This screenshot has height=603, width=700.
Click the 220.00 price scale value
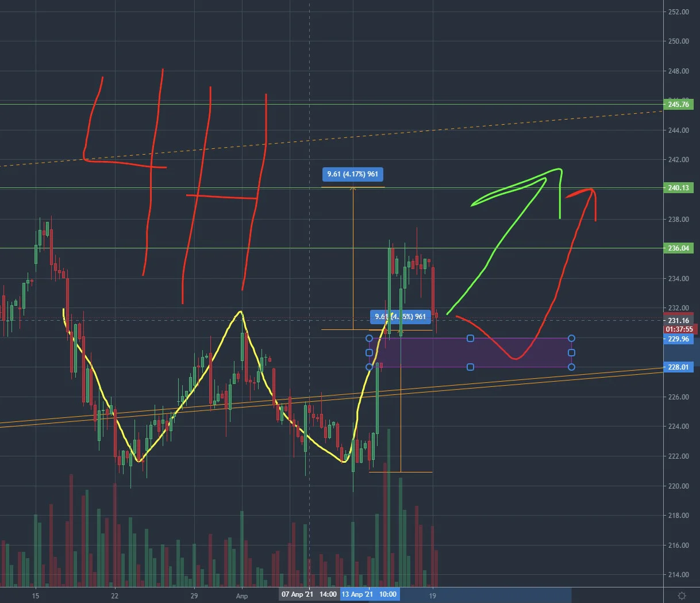678,486
